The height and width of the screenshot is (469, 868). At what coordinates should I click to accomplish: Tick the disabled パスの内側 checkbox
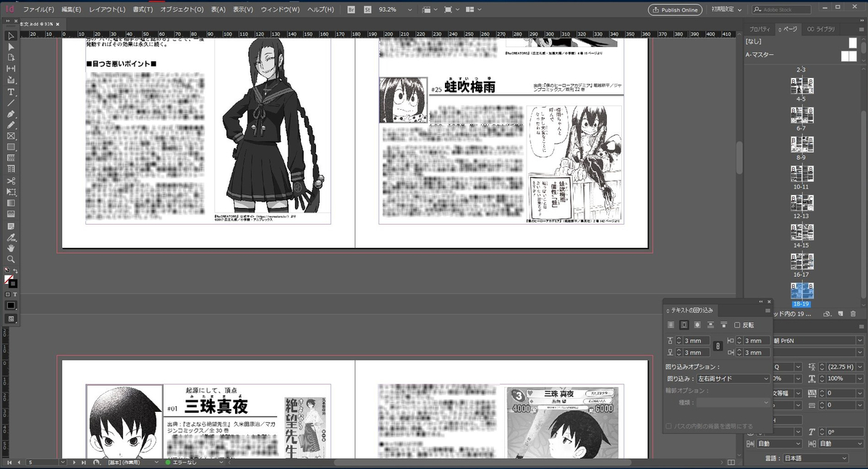pos(668,426)
